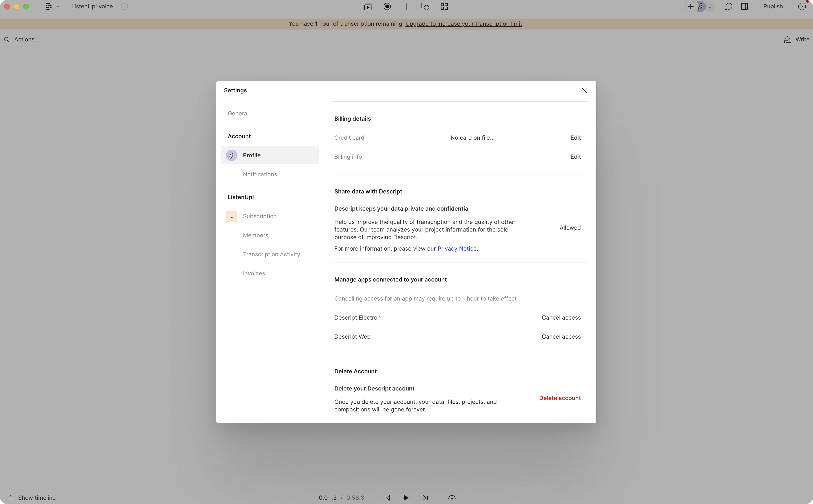Click the Account heading in the sidebar
Viewport: 813px width, 504px height.
point(239,136)
